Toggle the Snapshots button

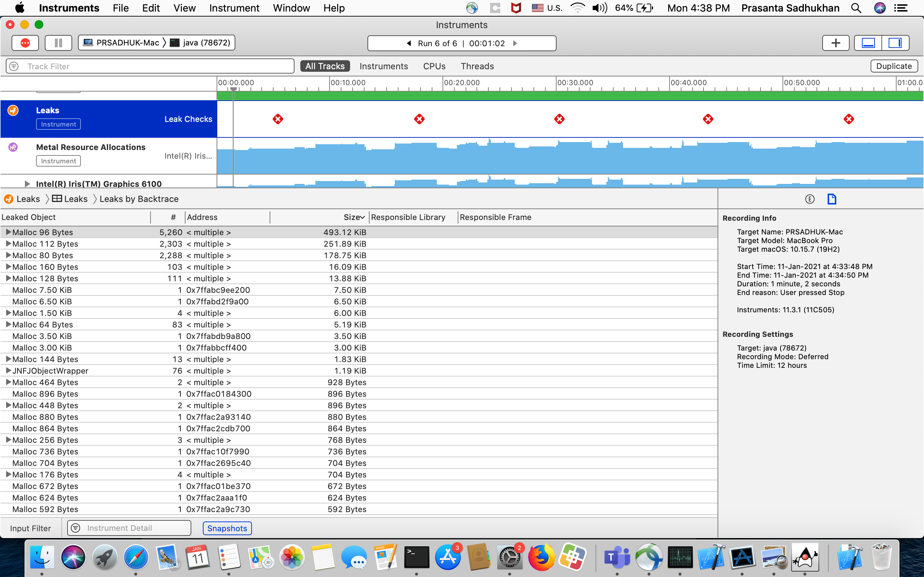click(x=227, y=528)
